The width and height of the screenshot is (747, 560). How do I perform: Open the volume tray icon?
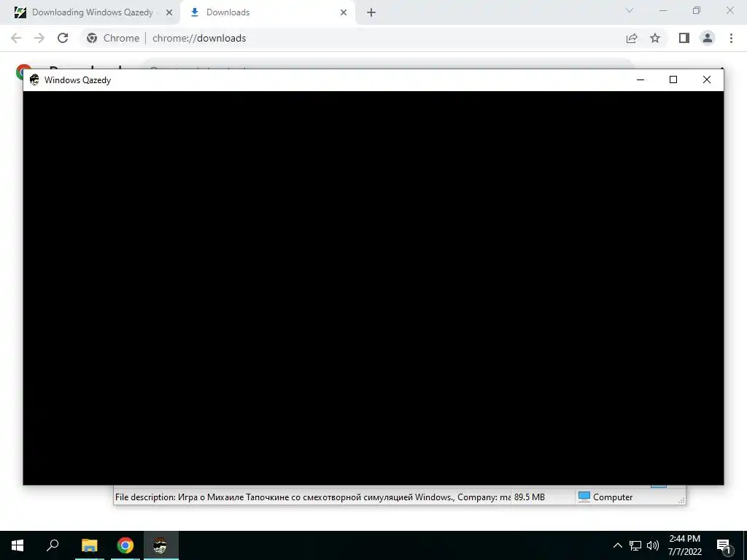(653, 545)
